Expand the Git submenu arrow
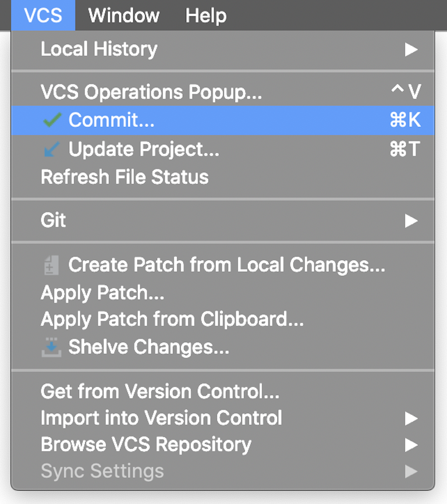The width and height of the screenshot is (447, 504). click(x=411, y=221)
